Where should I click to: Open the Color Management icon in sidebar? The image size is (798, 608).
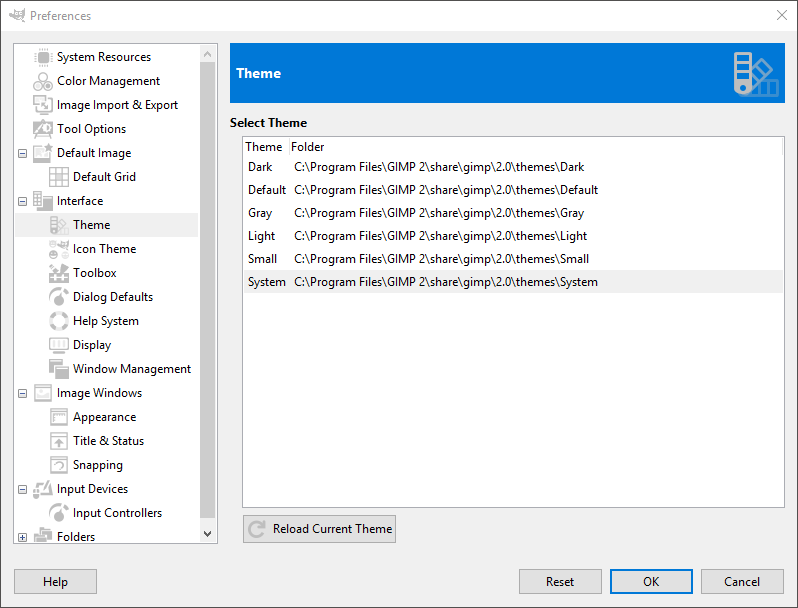click(43, 81)
